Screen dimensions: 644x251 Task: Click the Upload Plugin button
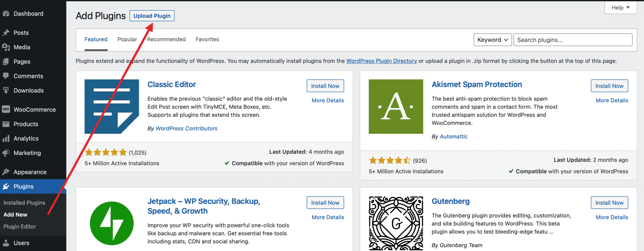click(152, 16)
